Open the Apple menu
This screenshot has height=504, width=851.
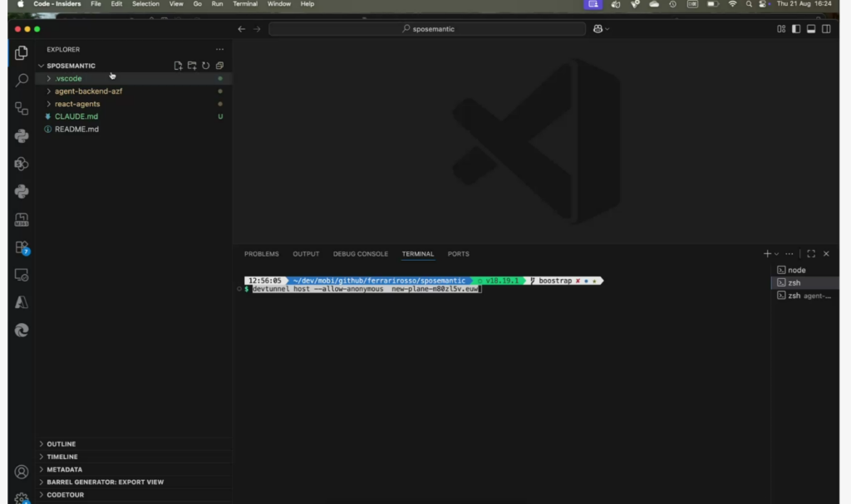click(x=21, y=4)
